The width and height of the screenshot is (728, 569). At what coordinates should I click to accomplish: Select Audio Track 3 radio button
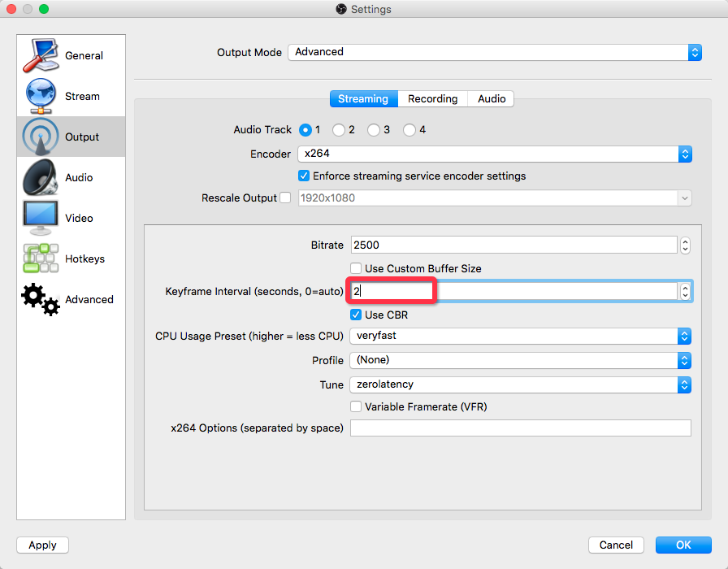click(x=373, y=130)
